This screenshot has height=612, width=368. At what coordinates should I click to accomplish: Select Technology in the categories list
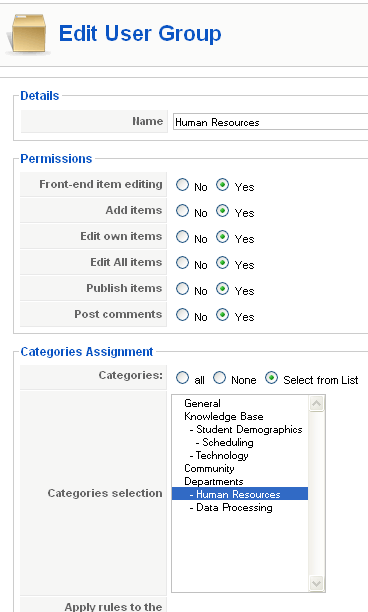[x=240, y=455]
